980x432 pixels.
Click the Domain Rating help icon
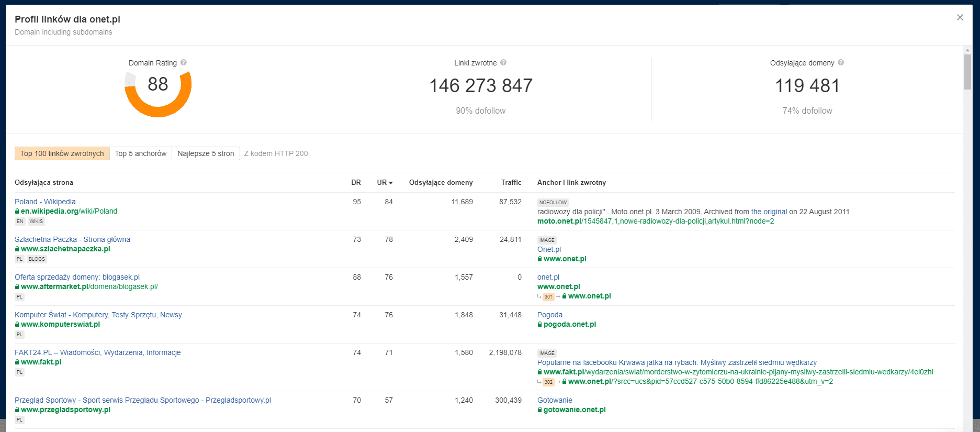pos(184,62)
